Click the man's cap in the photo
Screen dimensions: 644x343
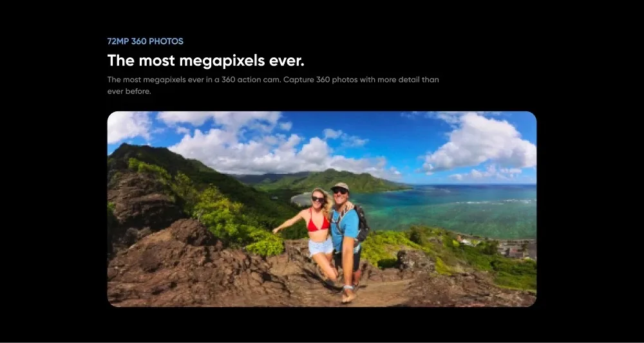340,186
